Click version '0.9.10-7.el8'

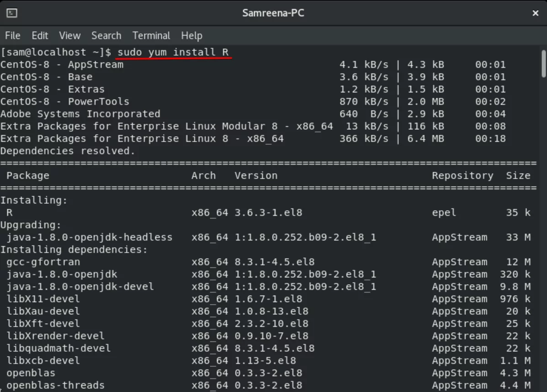[271, 336]
